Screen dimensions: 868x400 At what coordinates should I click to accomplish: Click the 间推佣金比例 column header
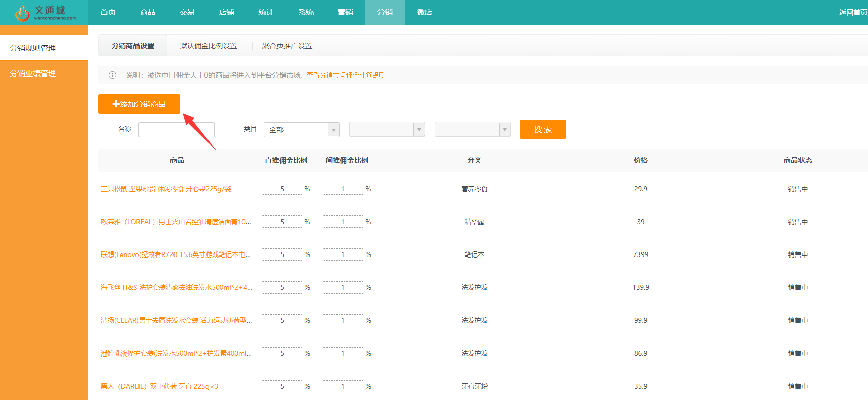pos(347,160)
